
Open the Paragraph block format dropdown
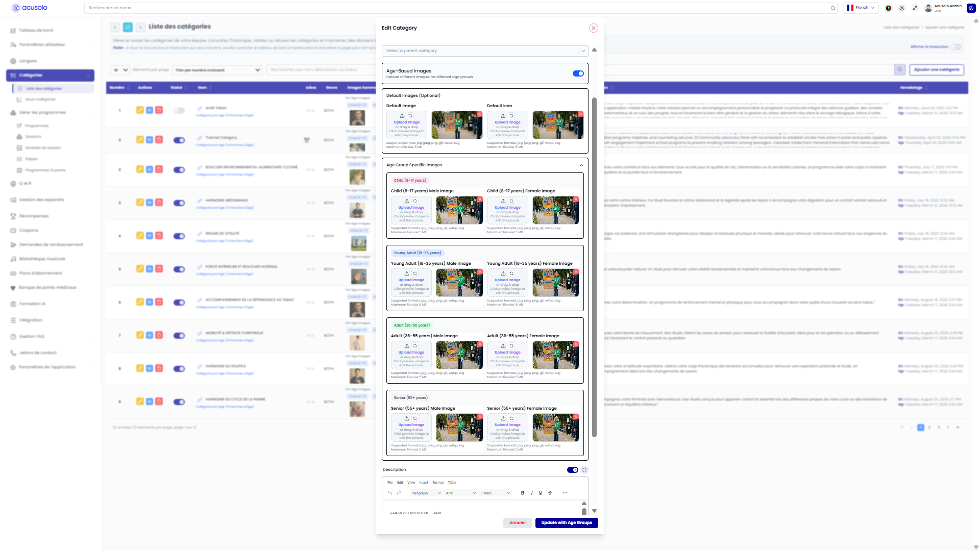tap(426, 493)
